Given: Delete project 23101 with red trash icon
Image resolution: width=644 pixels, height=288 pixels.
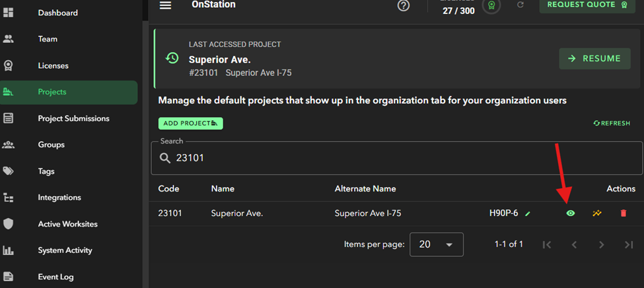Looking at the screenshot, I should 623,213.
